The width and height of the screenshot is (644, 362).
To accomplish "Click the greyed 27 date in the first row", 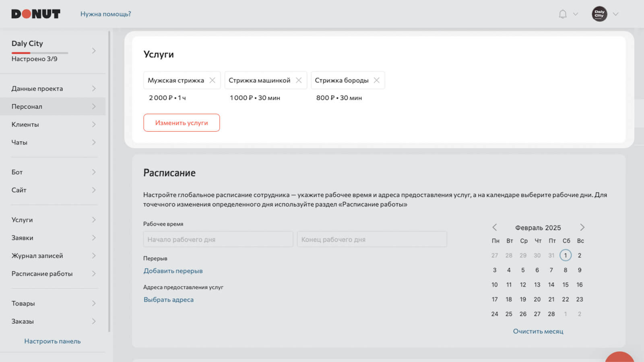I will 495,255.
